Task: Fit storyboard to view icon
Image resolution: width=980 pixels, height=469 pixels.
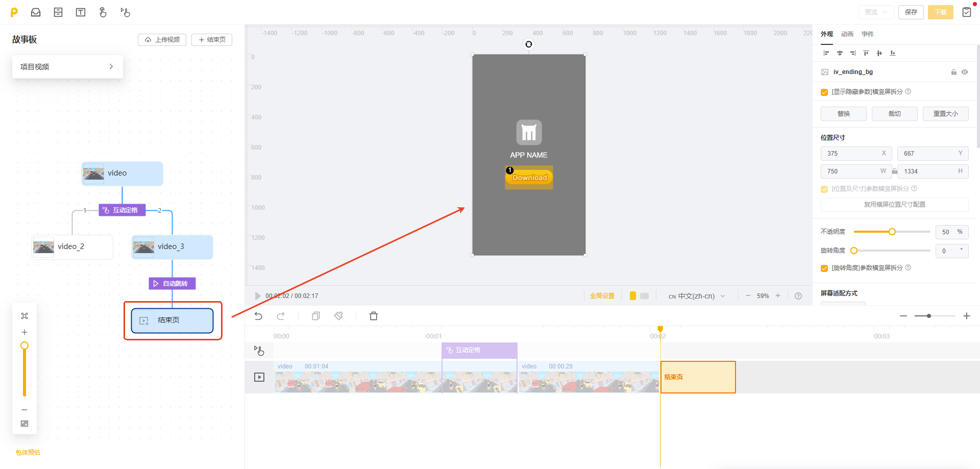Action: tap(24, 316)
